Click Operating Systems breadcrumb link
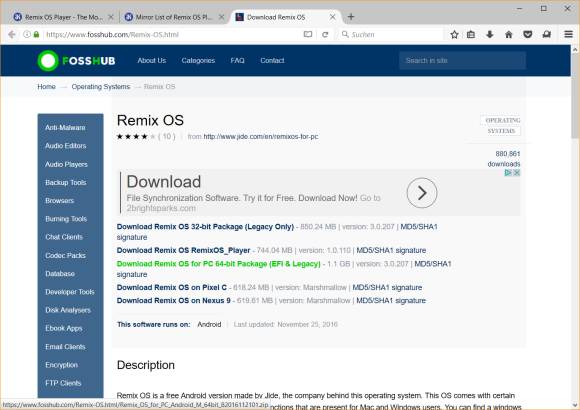This screenshot has width=580, height=410. (x=101, y=87)
